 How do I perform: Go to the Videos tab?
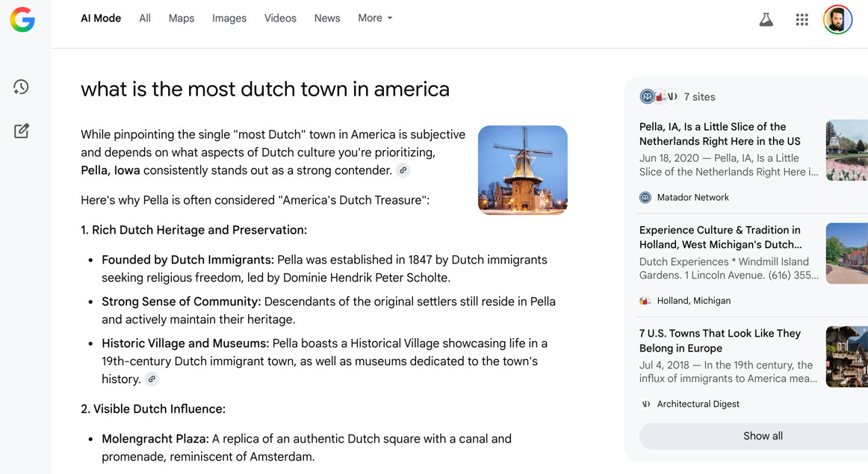(x=280, y=19)
